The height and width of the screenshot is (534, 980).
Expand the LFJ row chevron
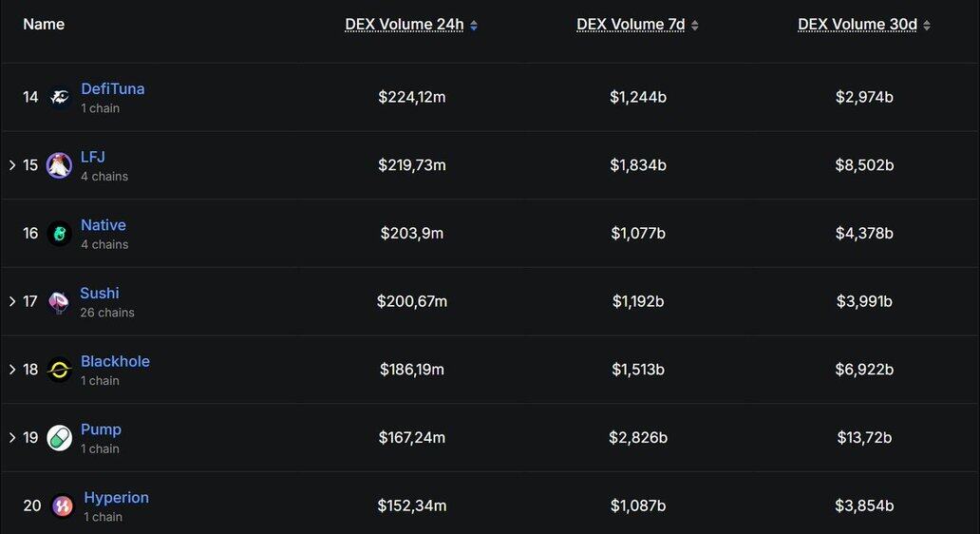click(x=12, y=165)
